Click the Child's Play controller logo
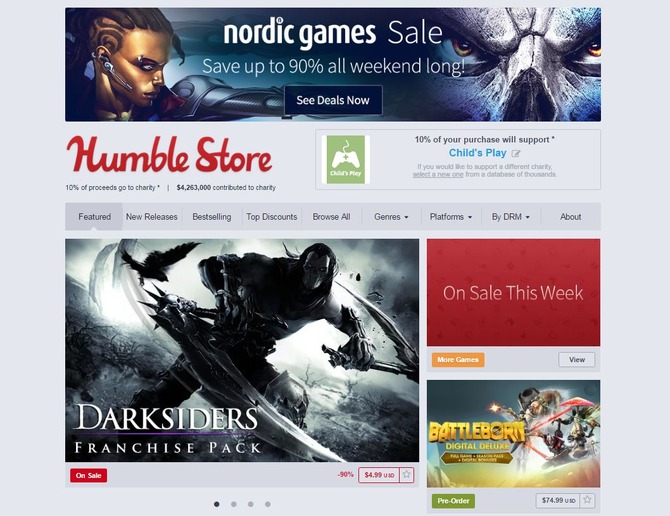 [346, 160]
